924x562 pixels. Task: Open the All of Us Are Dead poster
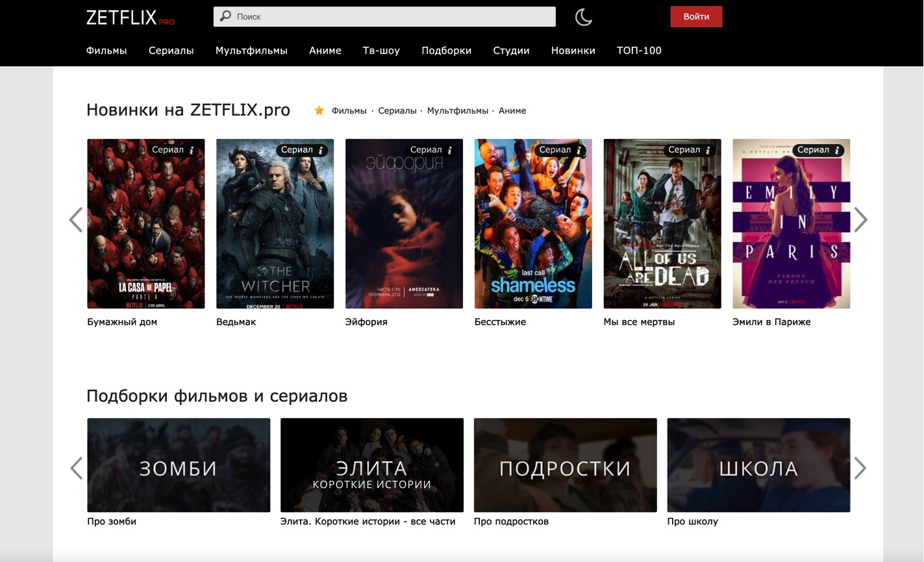click(662, 224)
